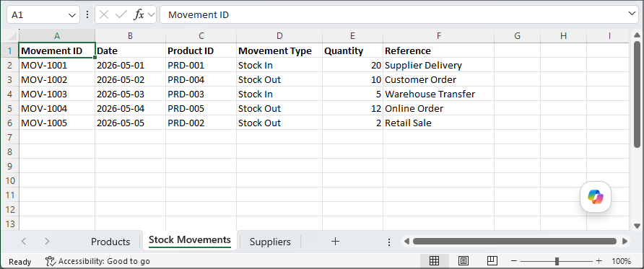Switch to the Suppliers sheet tab

tap(270, 242)
